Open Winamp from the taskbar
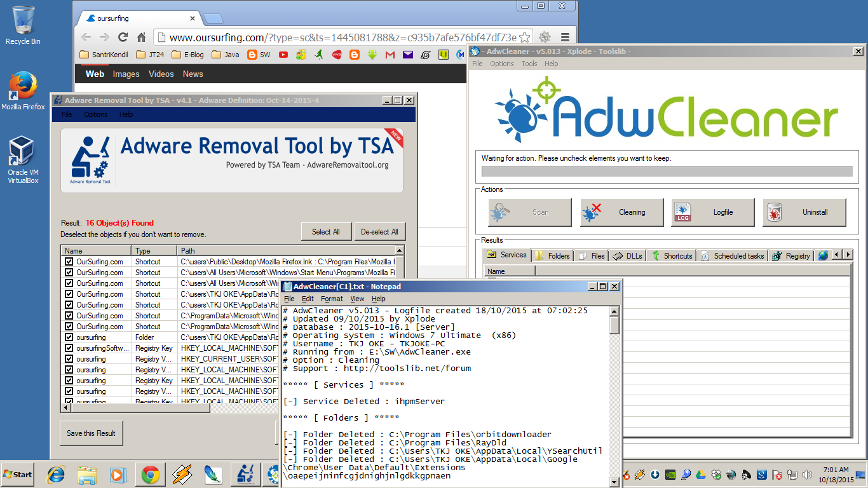The width and height of the screenshot is (868, 488). coord(182,474)
